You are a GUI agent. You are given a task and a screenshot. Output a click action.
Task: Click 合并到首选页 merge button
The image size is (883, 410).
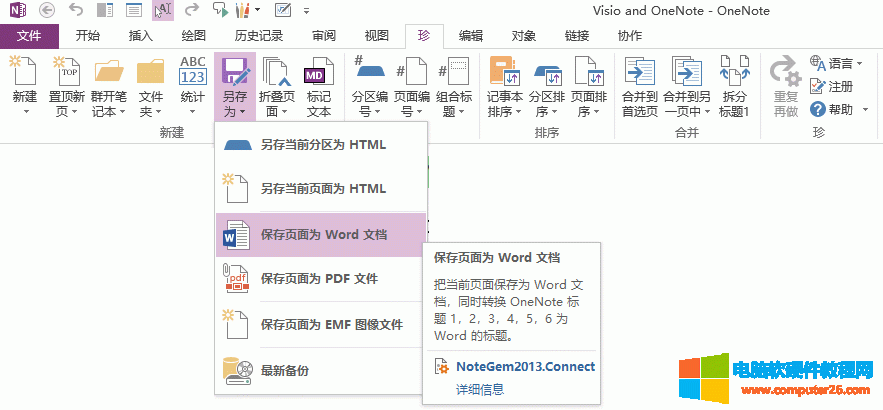640,87
